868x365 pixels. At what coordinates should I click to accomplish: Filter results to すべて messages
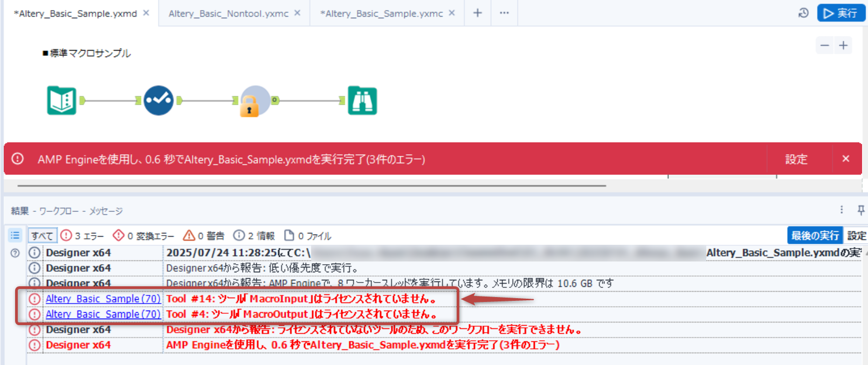[42, 236]
